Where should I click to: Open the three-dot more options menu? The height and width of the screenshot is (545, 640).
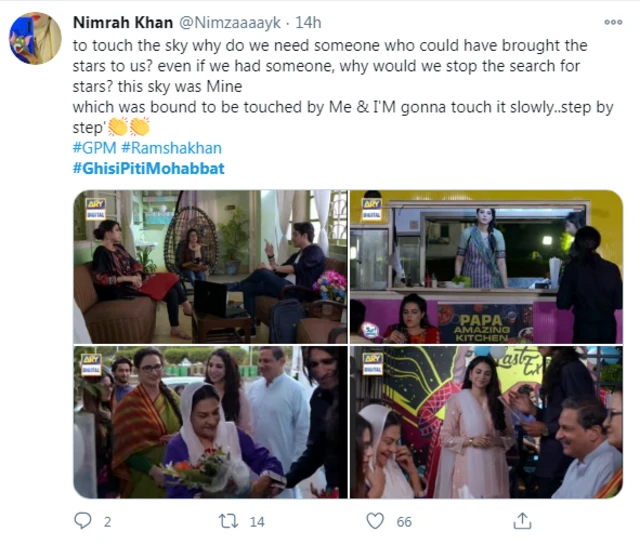[x=613, y=22]
